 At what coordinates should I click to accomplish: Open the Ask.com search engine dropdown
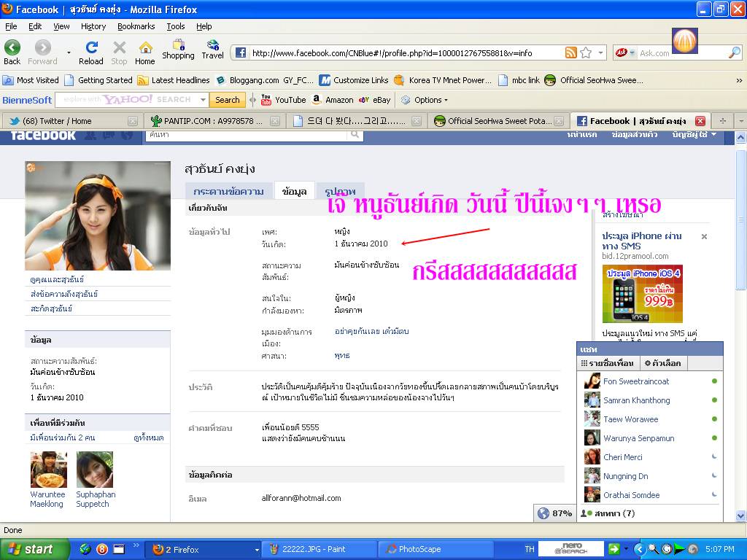click(632, 52)
